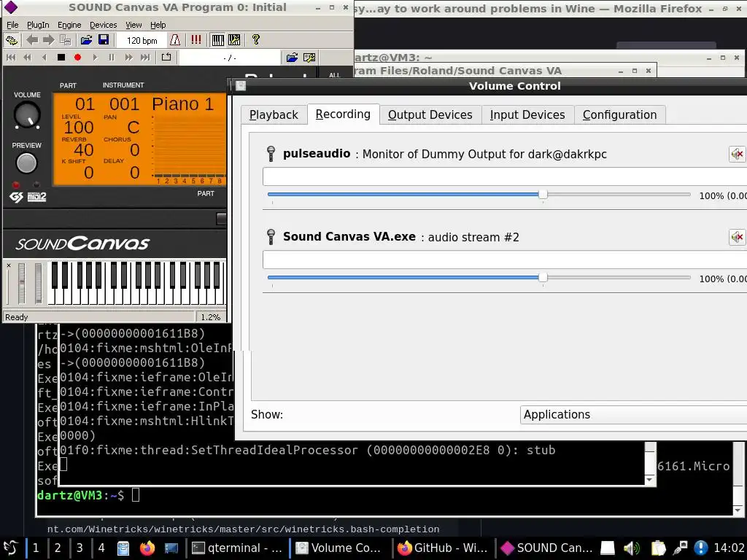Click the Sound Canvas VOLUME knob
The height and width of the screenshot is (560, 747).
coord(27,114)
